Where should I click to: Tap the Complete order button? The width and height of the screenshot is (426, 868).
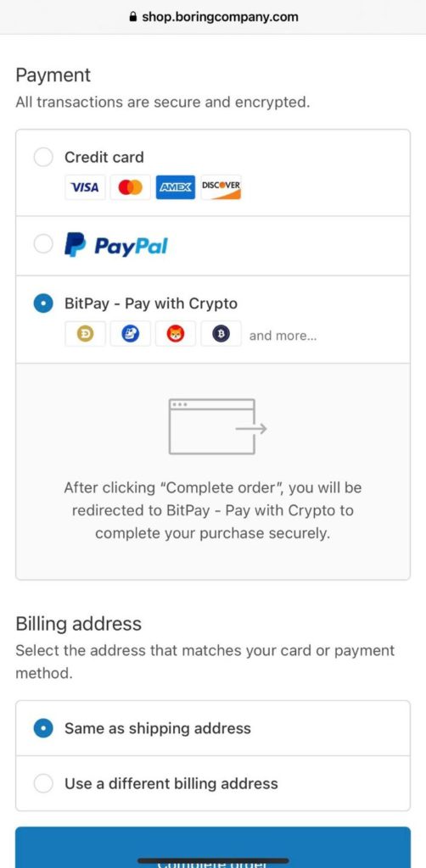tap(213, 848)
